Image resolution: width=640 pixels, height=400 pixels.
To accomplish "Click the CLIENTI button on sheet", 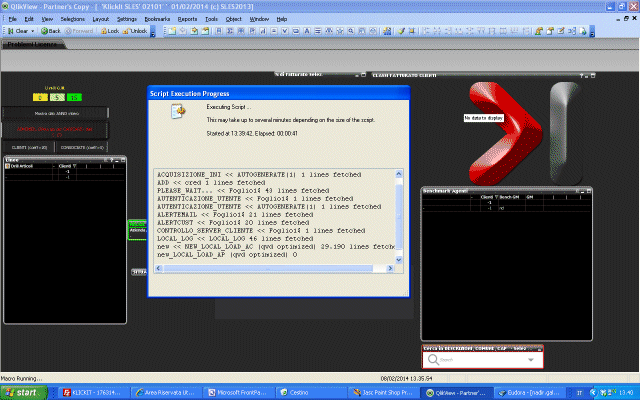I will [29, 147].
